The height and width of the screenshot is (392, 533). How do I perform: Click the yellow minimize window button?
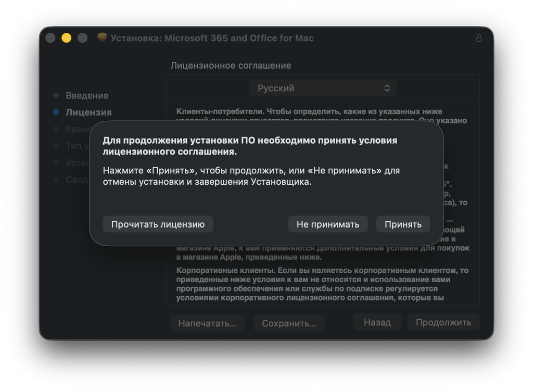click(66, 37)
